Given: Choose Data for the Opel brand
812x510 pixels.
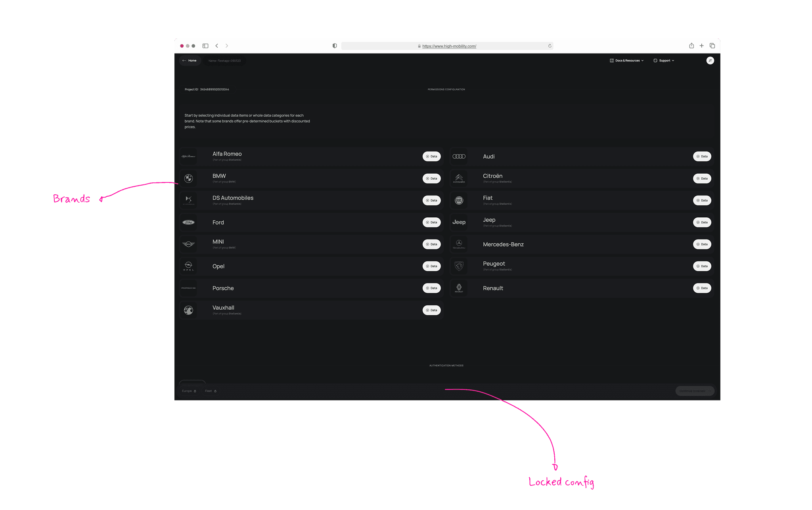Looking at the screenshot, I should click(432, 266).
